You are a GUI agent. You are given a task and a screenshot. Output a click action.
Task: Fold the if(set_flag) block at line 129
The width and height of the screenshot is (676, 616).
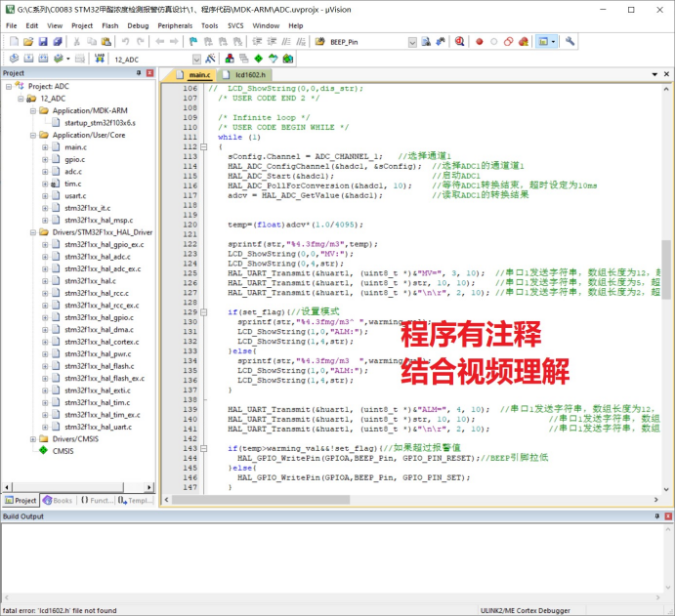203,311
